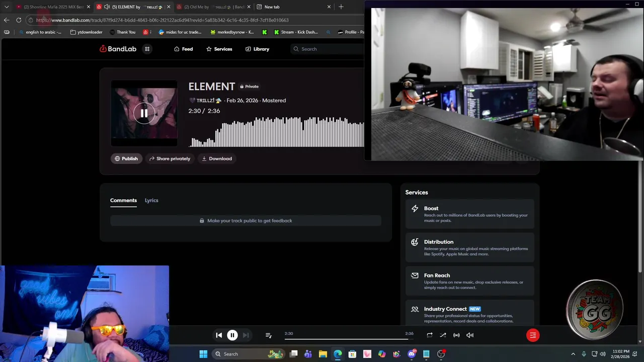Click the BandLab search field

[x=327, y=49]
